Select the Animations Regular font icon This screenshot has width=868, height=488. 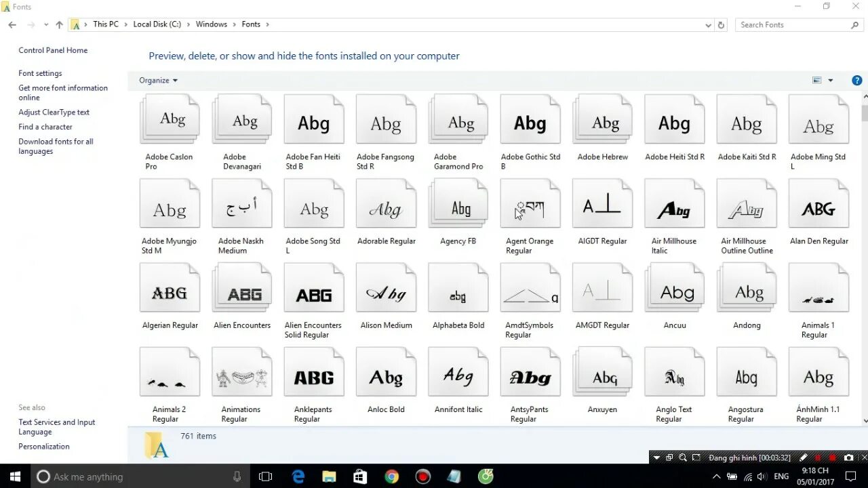click(241, 371)
